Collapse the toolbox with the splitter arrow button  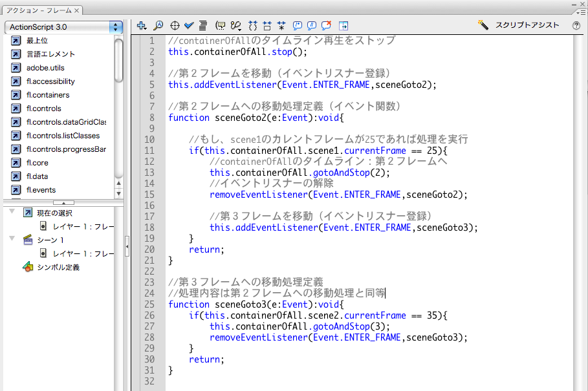(64, 203)
